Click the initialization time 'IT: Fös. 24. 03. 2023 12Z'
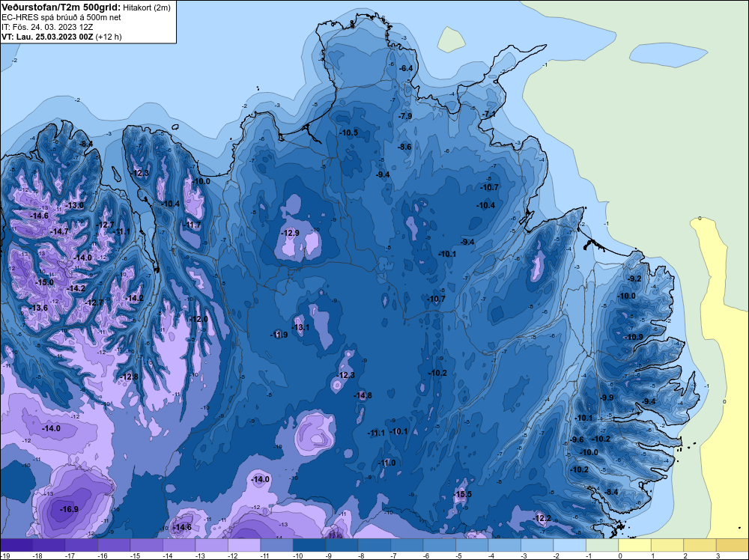Viewport: 749px width, 560px height. tap(47, 27)
